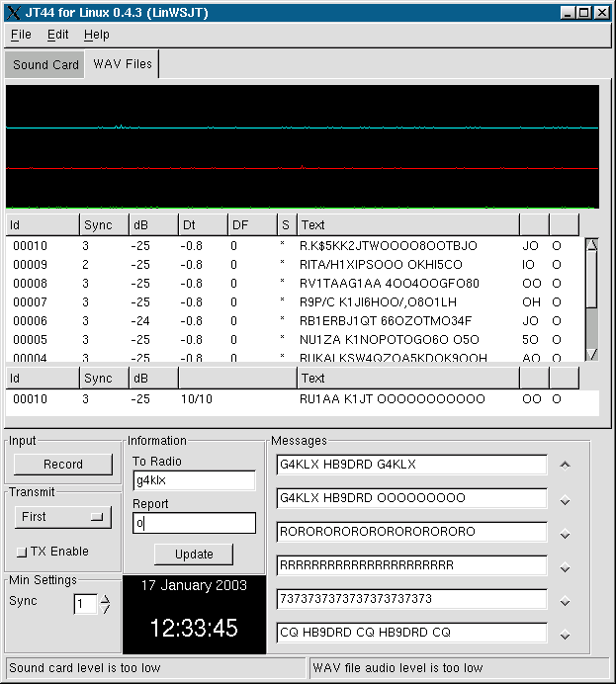
Task: Select row 00009 RITA/H1XIPSOOO OKHI5CO
Action: tap(295, 265)
